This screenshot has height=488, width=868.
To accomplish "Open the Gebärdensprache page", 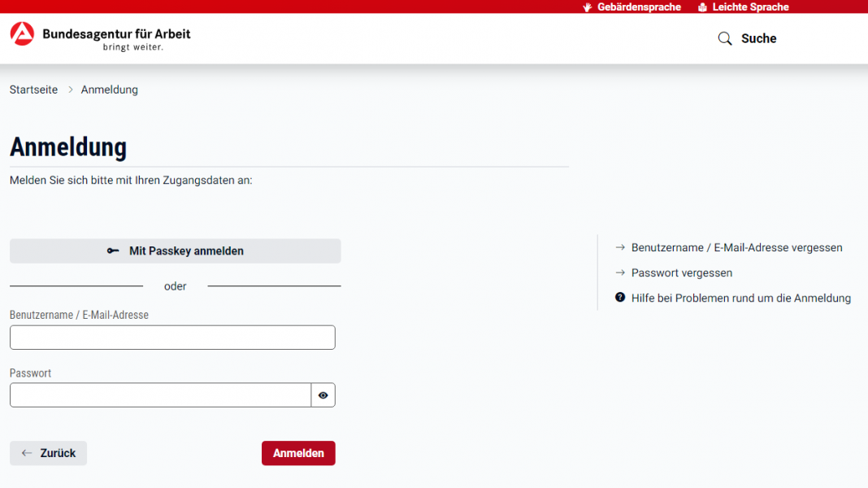I will point(639,7).
